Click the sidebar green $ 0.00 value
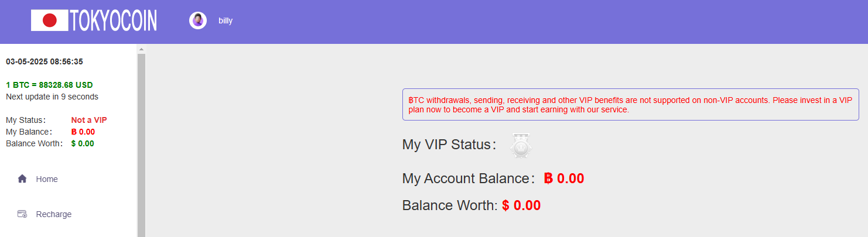868x237 pixels. 82,143
